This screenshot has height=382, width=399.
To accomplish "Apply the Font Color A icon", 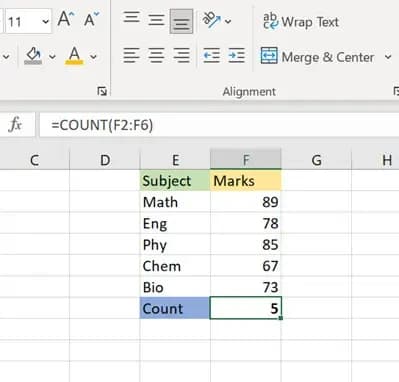I will click(x=74, y=55).
